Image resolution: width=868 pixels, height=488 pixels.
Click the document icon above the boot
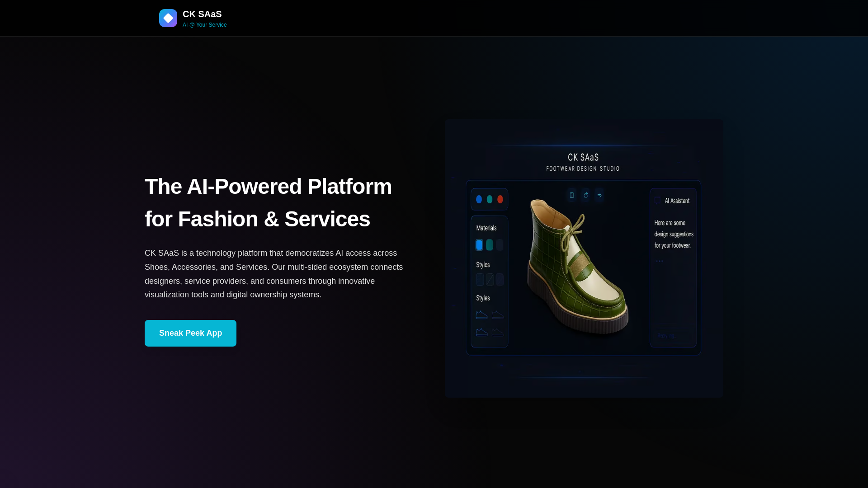(x=572, y=195)
